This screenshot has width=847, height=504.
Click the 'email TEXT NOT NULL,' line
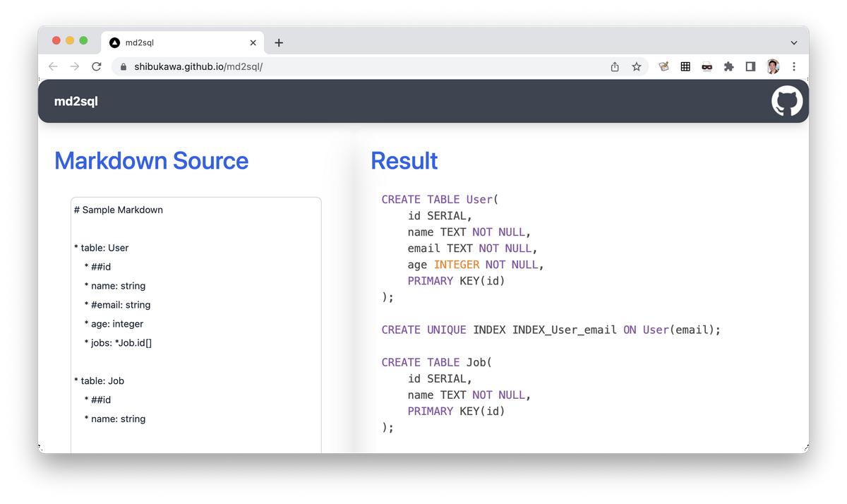[473, 248]
